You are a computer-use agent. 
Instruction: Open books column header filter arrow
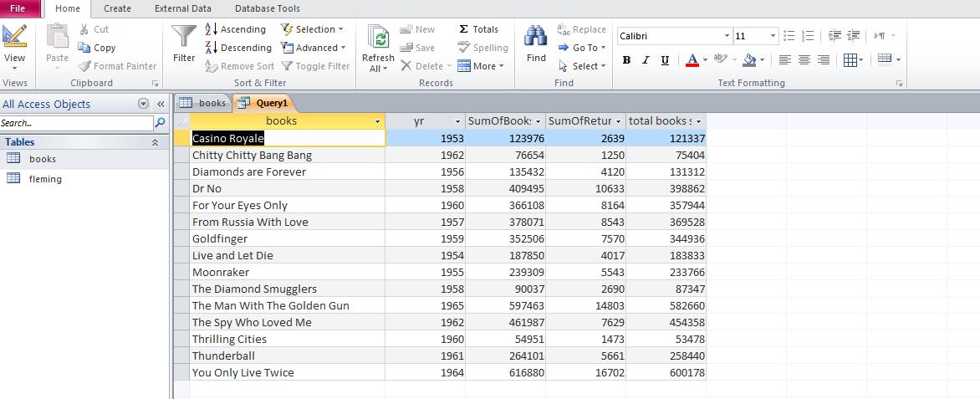pos(377,121)
